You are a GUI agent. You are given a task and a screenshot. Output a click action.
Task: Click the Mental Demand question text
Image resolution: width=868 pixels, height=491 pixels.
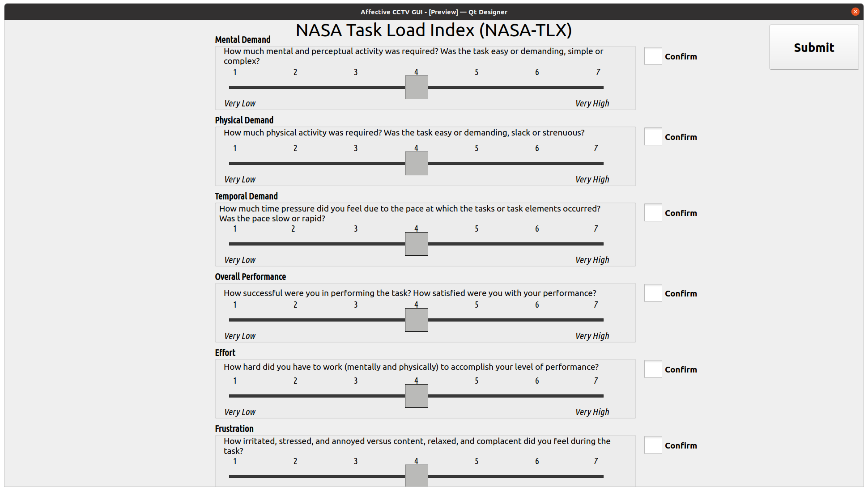click(x=413, y=56)
